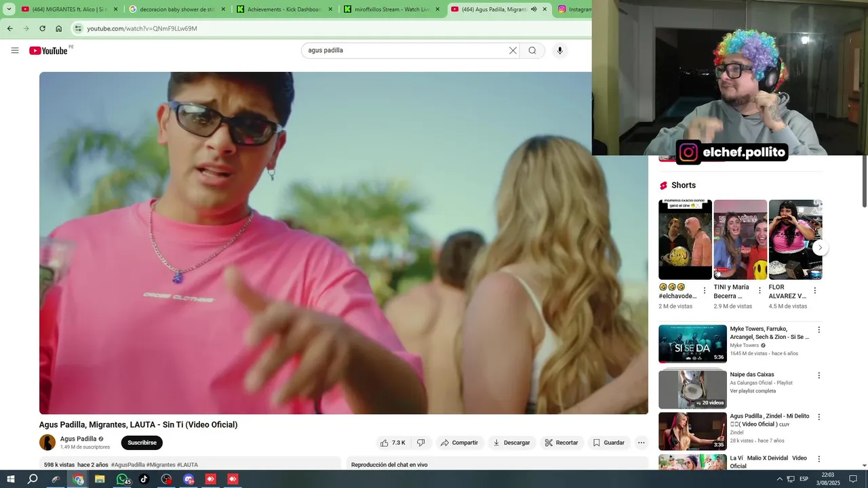Open options for #elchavode short

[x=705, y=291]
